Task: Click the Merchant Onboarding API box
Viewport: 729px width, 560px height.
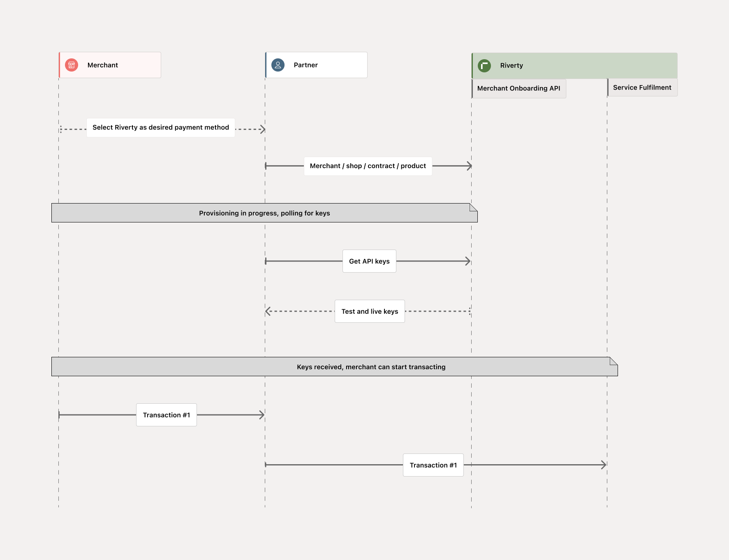Action: click(x=519, y=88)
